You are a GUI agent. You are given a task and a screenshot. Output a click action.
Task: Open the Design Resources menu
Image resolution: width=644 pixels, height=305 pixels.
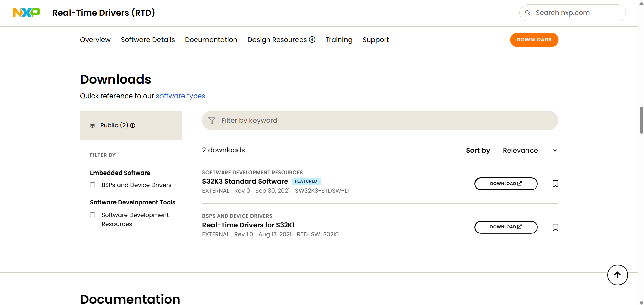(x=277, y=40)
